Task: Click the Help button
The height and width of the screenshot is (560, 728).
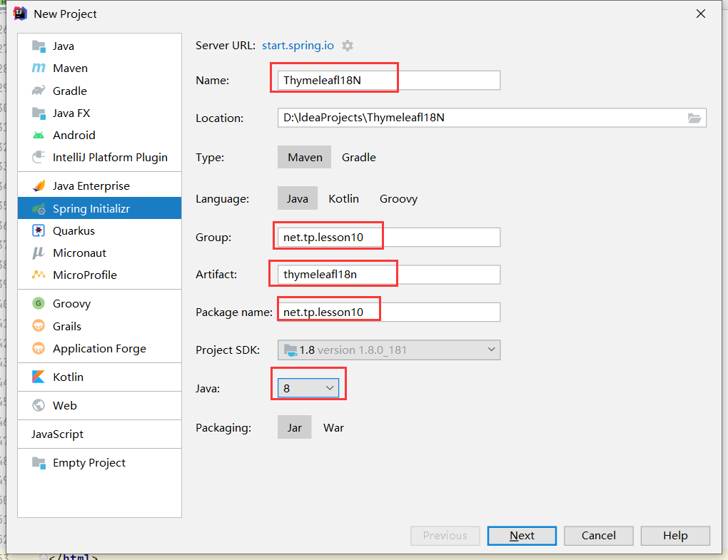Action: tap(675, 536)
